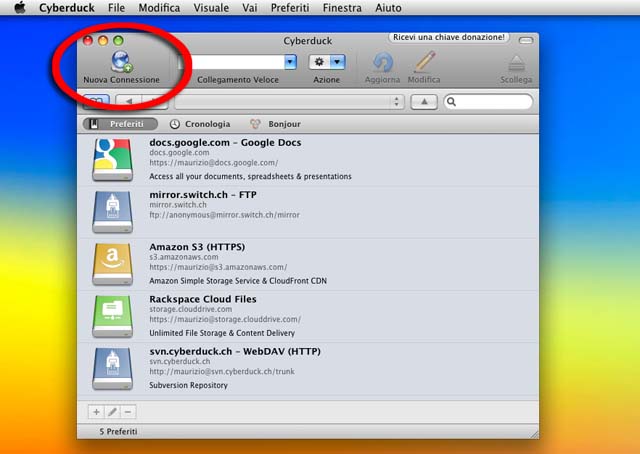Remove bookmark with the minus button
The image size is (640, 454).
128,412
